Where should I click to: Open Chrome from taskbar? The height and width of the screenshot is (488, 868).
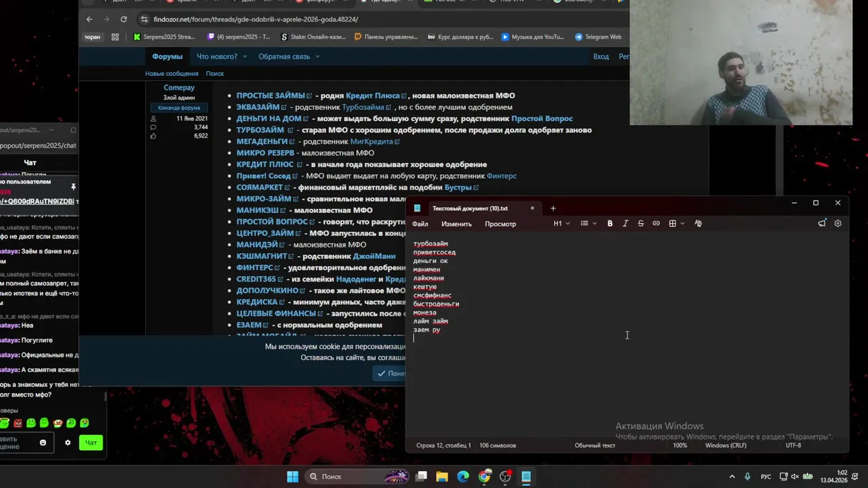[484, 476]
